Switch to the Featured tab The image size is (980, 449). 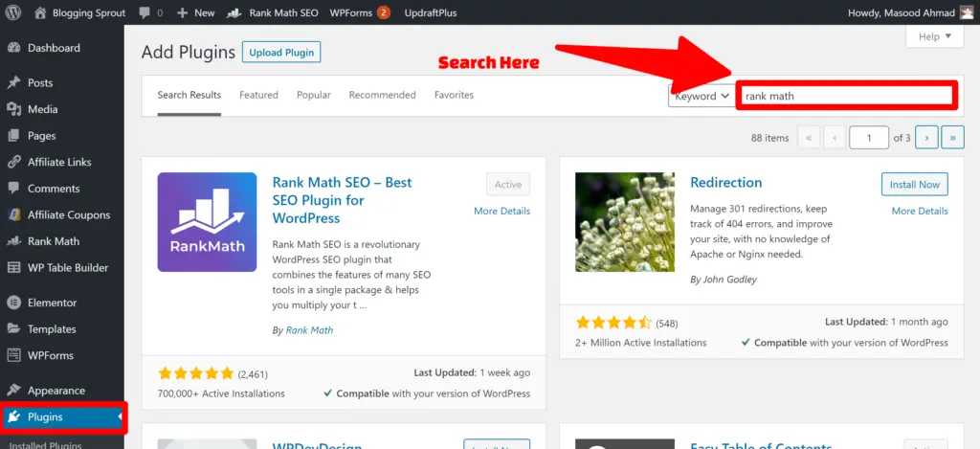pos(258,95)
